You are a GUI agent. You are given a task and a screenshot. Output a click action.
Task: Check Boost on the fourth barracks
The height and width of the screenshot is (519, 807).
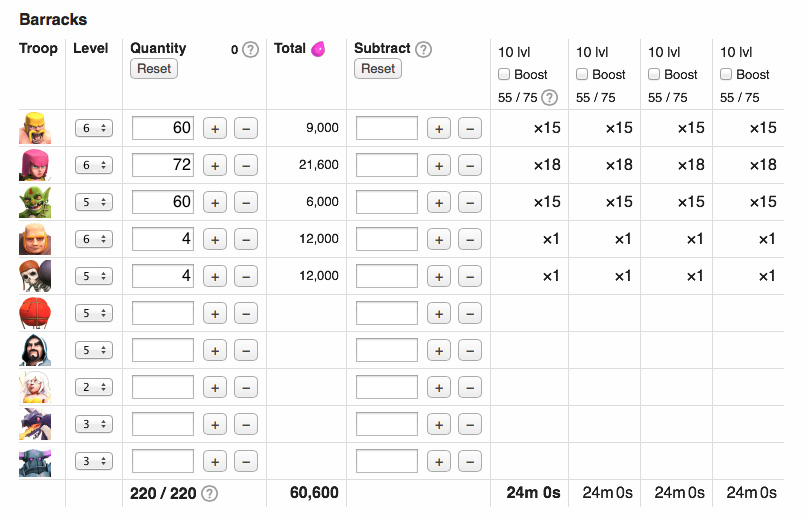[x=727, y=74]
